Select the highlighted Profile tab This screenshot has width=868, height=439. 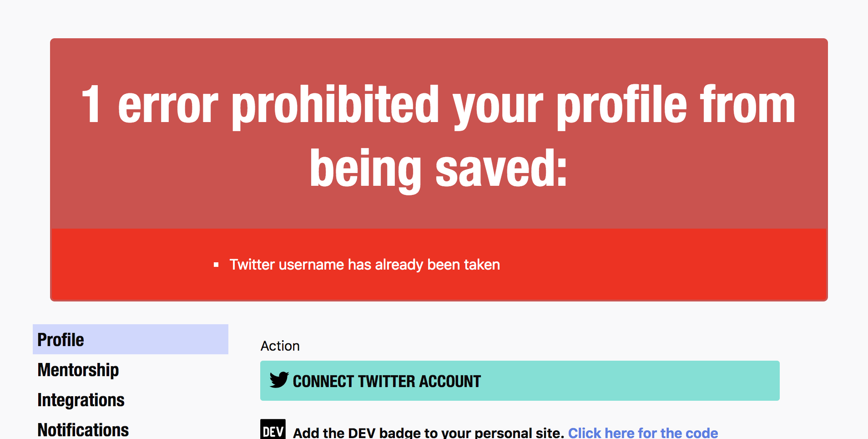(x=61, y=339)
